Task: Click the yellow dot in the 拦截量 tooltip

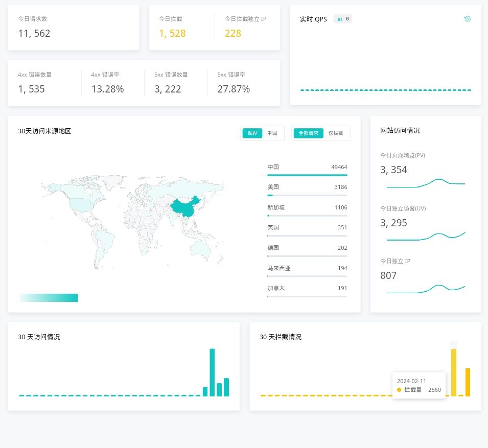Action: click(x=399, y=390)
